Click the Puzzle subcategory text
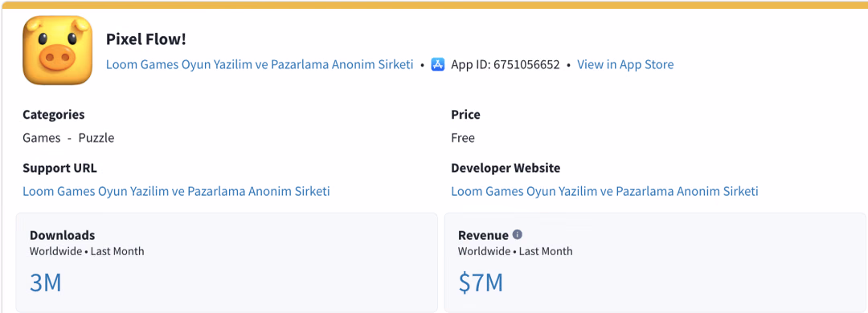868x313 pixels. 96,138
